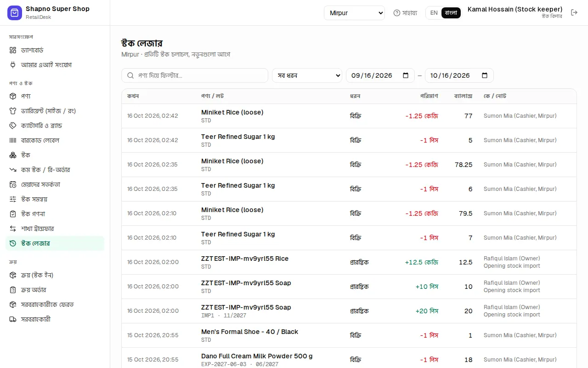This screenshot has height=368, width=588.
Task: Click the ZZTEST-IMP-mv9yrl55 Rice product name
Action: 245,259
